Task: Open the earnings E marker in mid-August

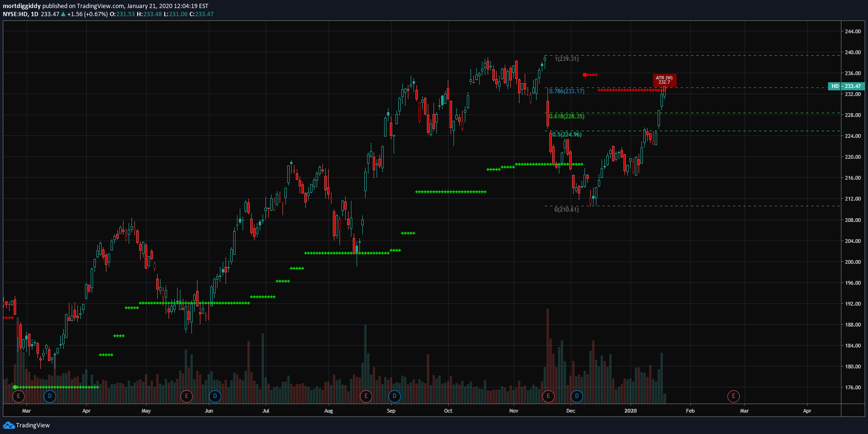Action: (366, 396)
